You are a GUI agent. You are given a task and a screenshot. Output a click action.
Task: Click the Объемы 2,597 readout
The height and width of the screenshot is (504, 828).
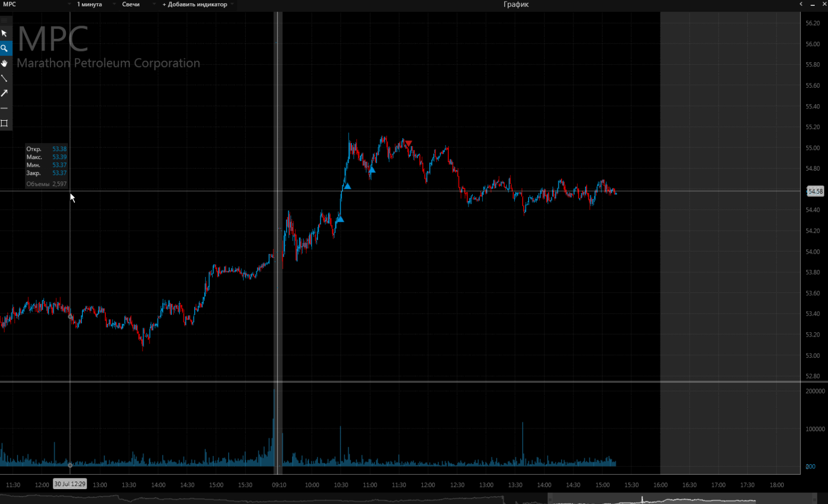[47, 184]
